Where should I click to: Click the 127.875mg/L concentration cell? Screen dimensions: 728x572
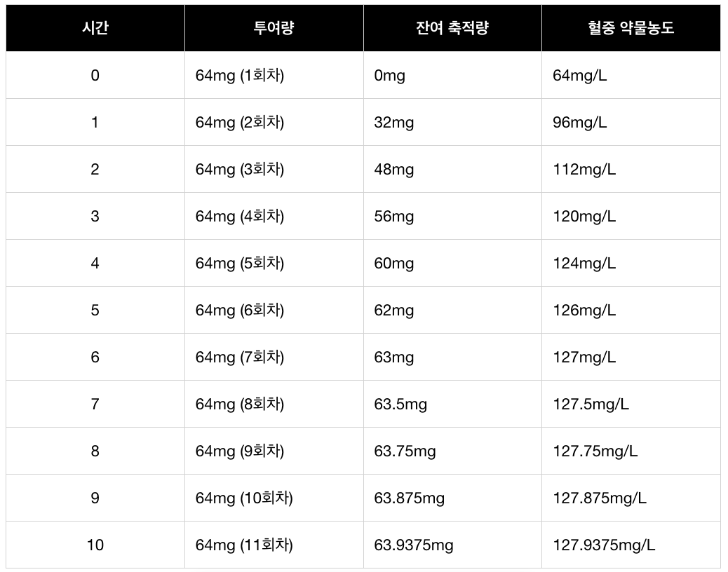(x=600, y=498)
